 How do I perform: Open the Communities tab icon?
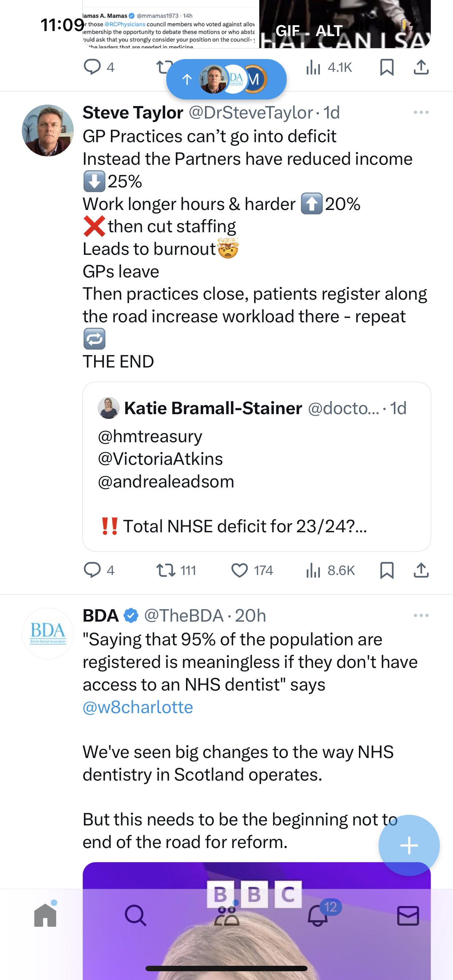point(226,915)
